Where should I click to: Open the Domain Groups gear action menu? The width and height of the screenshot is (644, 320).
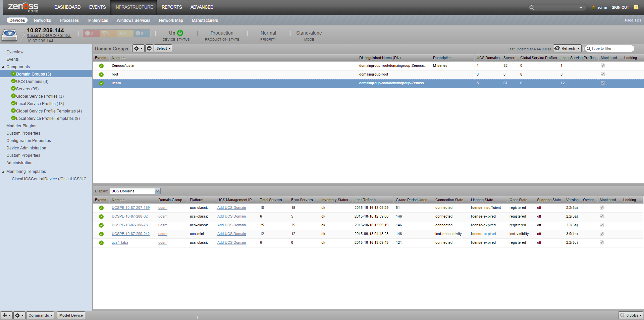(x=138, y=48)
